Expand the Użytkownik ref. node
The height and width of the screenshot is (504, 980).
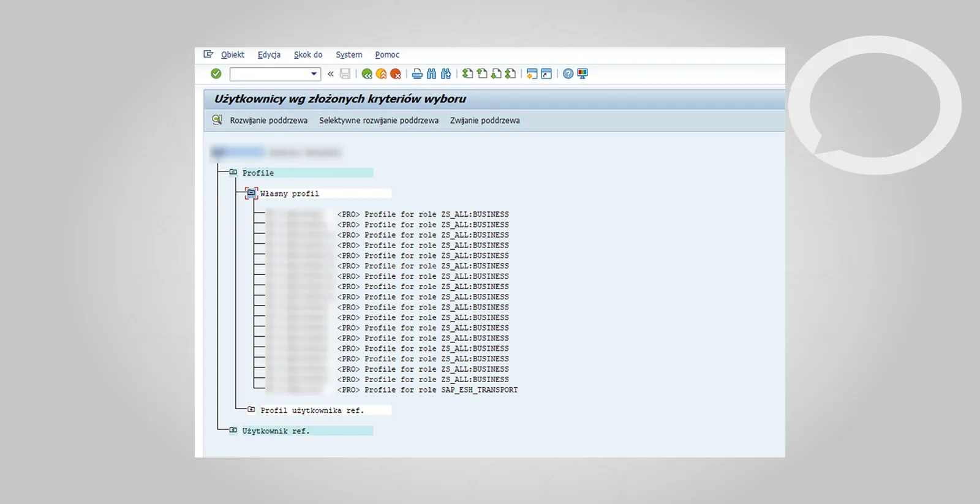[x=233, y=431]
